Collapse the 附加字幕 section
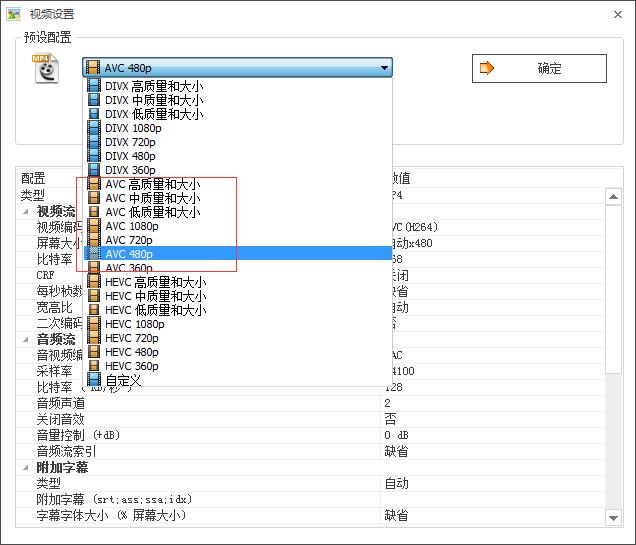The height and width of the screenshot is (545, 636). (27, 468)
